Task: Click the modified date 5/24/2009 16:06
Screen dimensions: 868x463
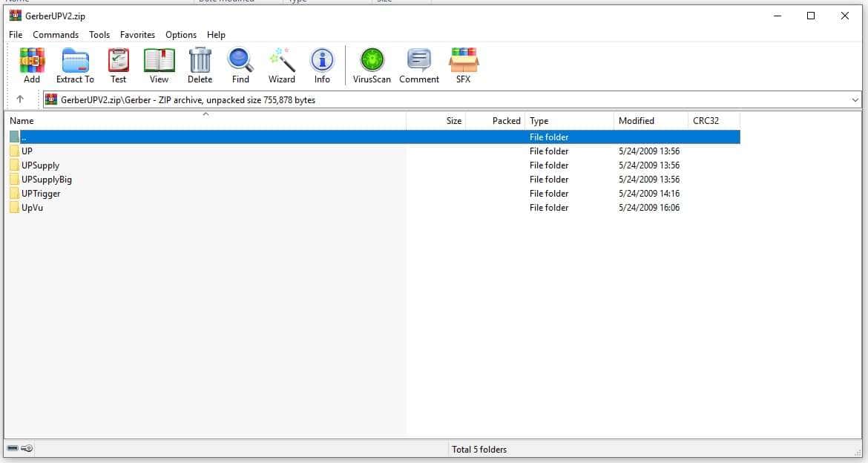Action: (649, 208)
